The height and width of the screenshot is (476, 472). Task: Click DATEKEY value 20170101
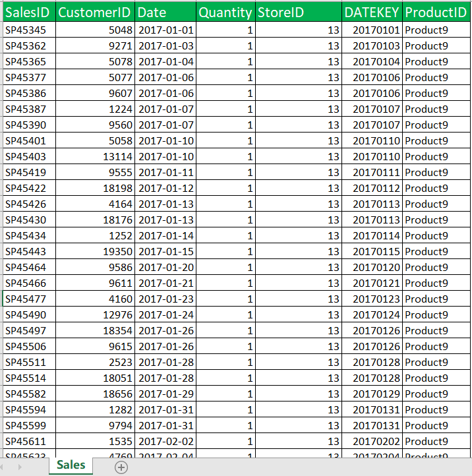click(x=372, y=30)
